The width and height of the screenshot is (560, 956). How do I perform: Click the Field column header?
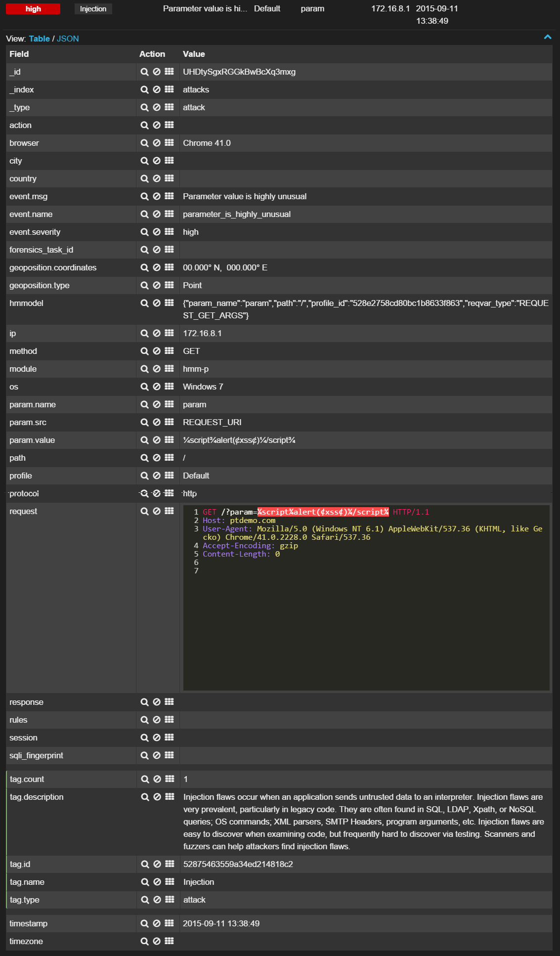[19, 54]
